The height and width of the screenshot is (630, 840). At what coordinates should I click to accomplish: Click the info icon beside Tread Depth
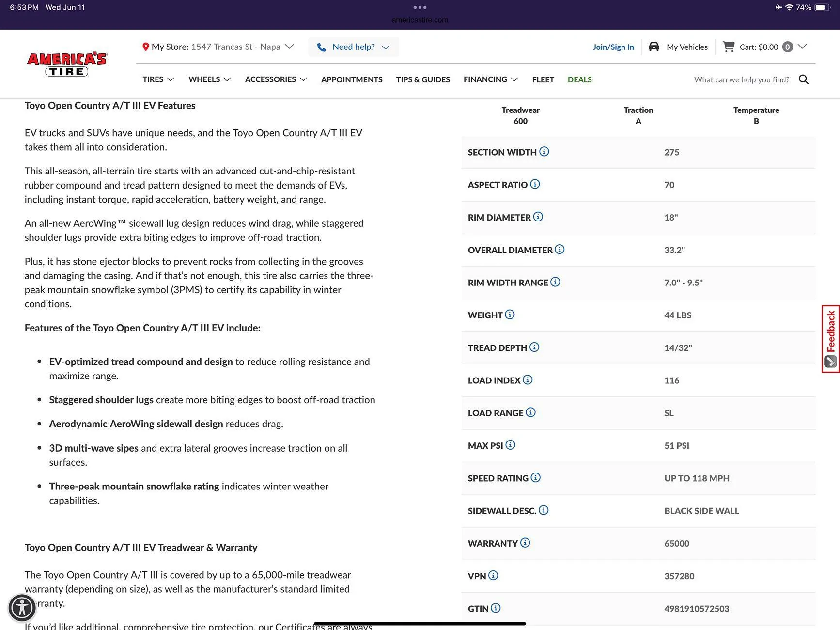(x=534, y=347)
